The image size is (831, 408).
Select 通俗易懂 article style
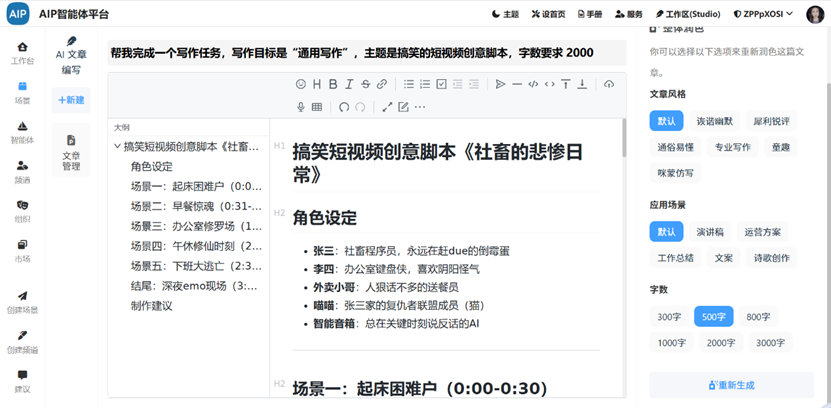tap(675, 147)
